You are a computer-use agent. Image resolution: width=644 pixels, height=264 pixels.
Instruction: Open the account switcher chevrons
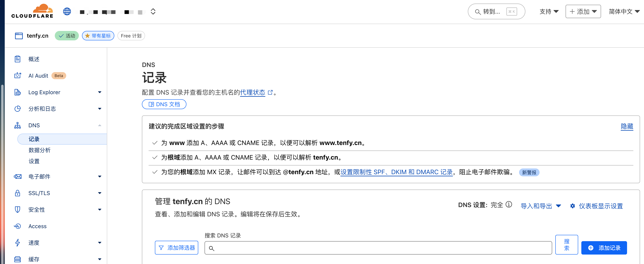tap(153, 11)
